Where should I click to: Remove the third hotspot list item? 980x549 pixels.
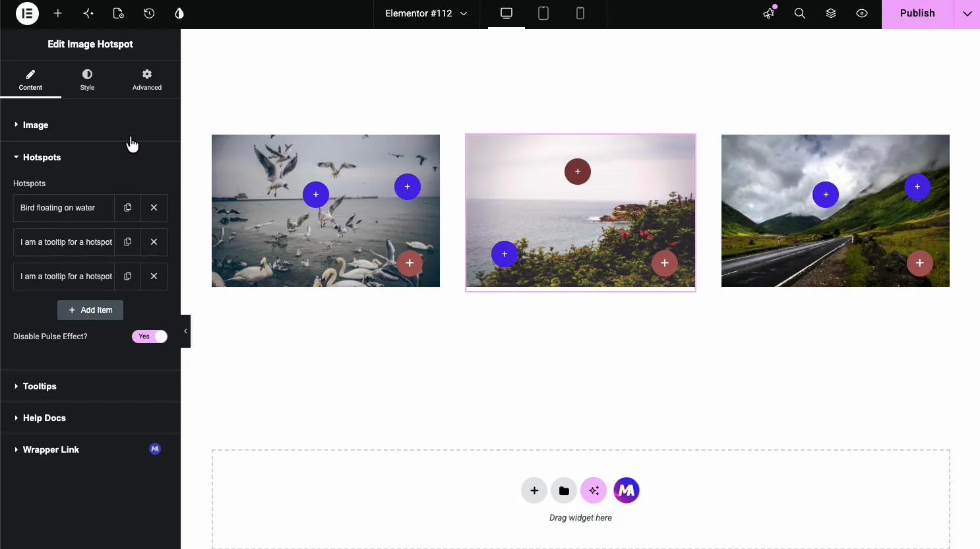(154, 276)
